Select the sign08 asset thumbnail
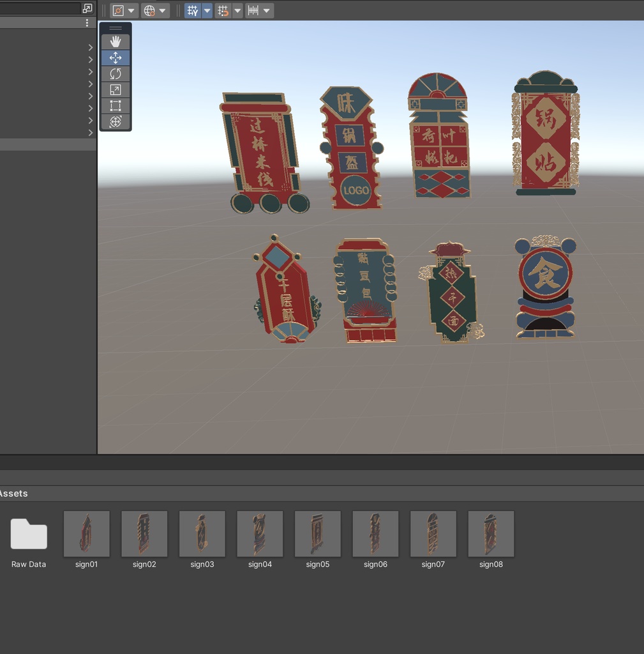644x654 pixels. 491,534
